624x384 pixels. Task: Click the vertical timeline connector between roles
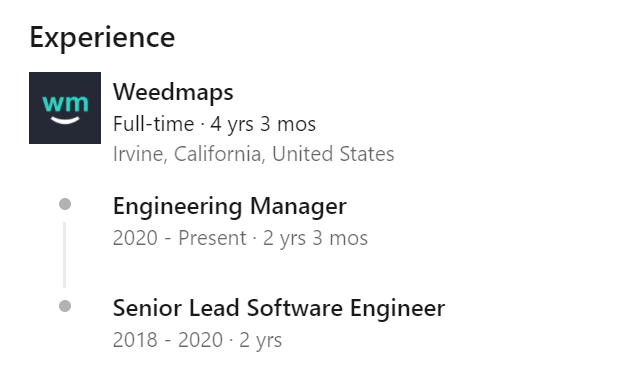[64, 255]
